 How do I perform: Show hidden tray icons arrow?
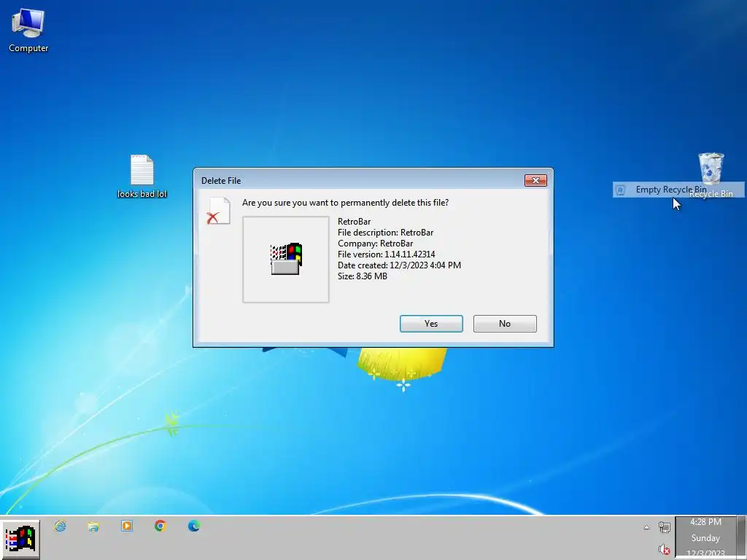coord(646,527)
